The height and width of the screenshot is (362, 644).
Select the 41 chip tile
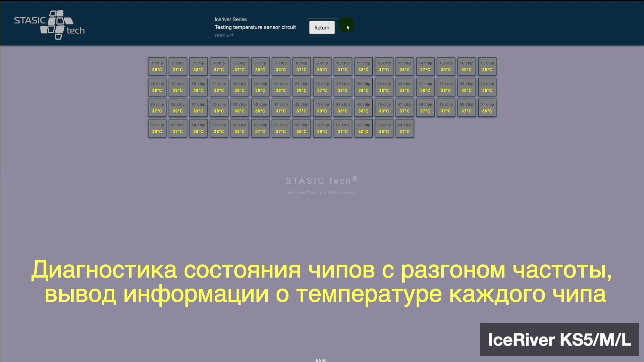point(281,108)
